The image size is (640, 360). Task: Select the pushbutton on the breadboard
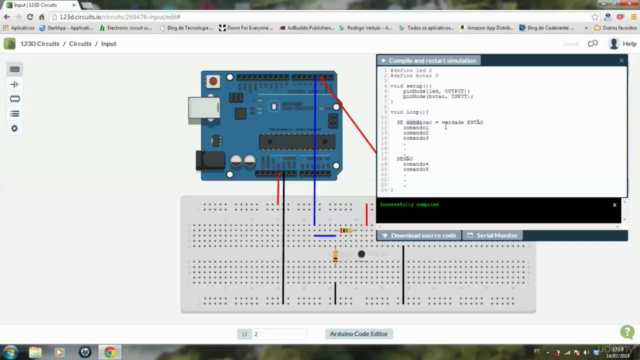click(x=361, y=254)
